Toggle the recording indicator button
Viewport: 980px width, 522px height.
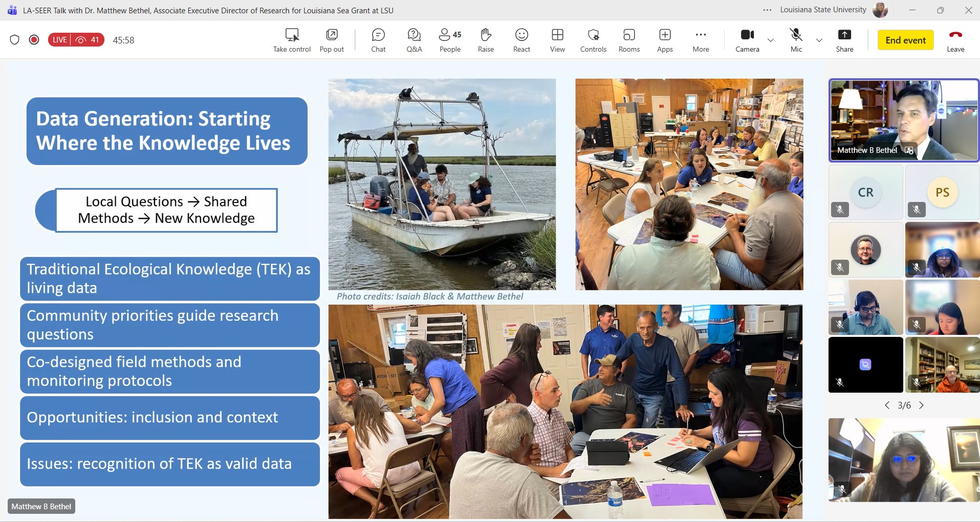point(34,40)
